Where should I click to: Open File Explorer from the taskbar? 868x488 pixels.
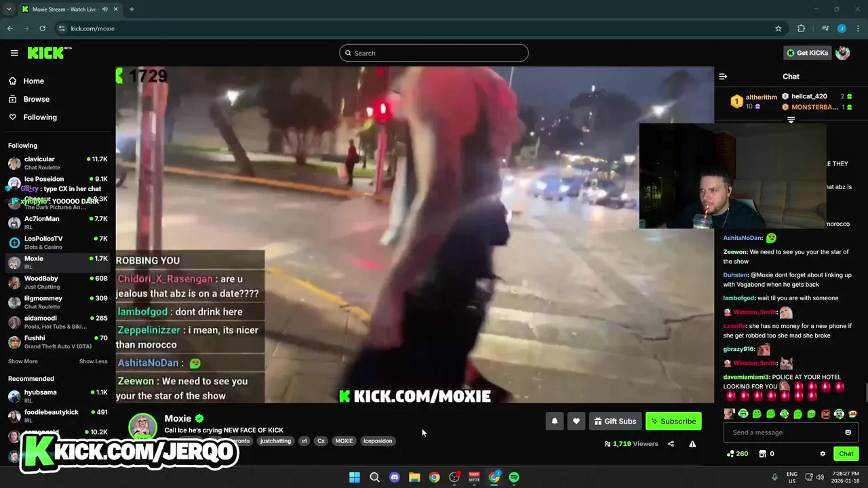[414, 477]
